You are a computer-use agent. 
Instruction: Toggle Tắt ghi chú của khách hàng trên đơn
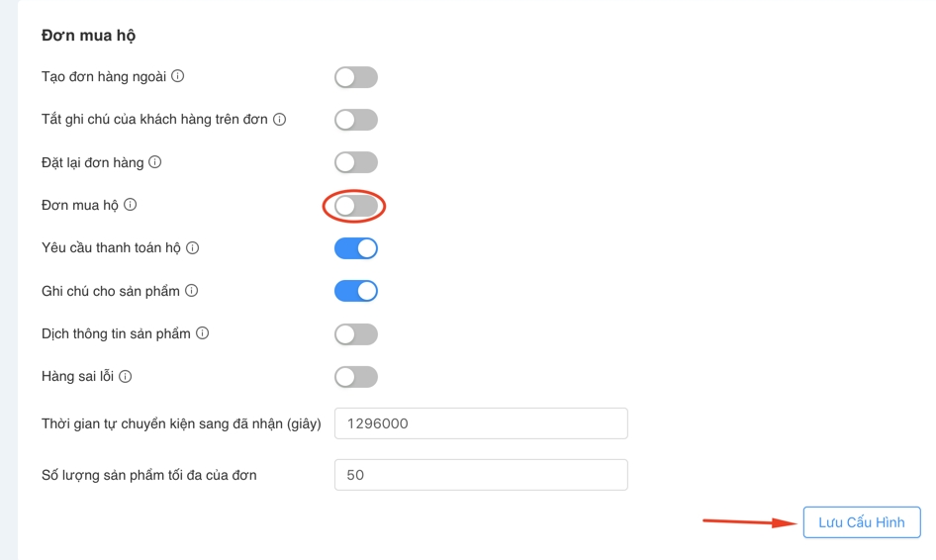pyautogui.click(x=355, y=120)
